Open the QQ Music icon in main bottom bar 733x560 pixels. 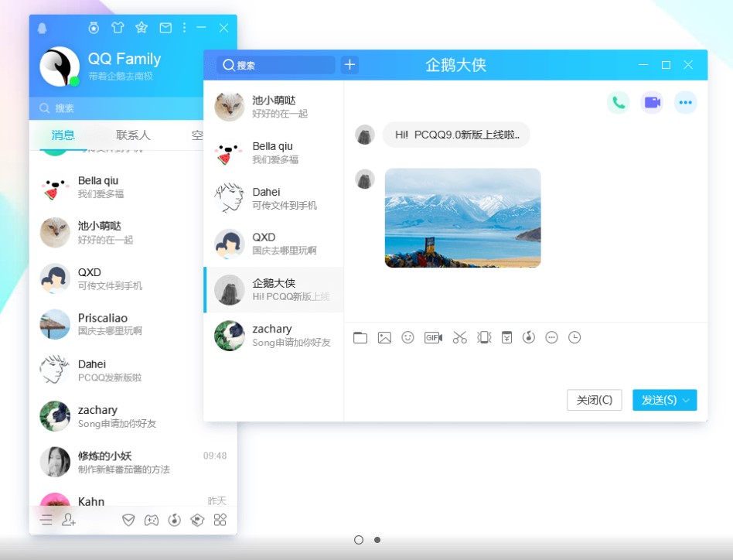point(175,520)
